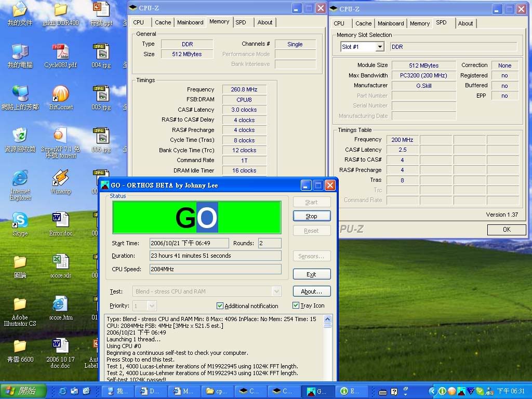This screenshot has height=399, width=532.
Task: Click the Winamp desktop shortcut
Action: click(61, 182)
